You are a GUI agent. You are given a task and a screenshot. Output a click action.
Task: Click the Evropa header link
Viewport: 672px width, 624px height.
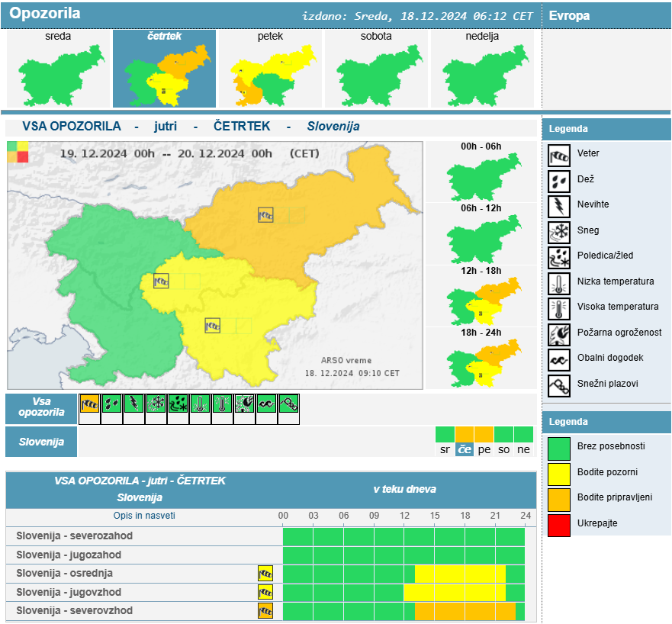point(569,15)
